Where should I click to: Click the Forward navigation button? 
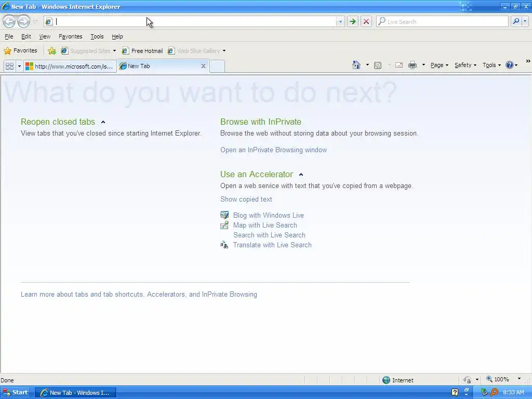[x=23, y=22]
